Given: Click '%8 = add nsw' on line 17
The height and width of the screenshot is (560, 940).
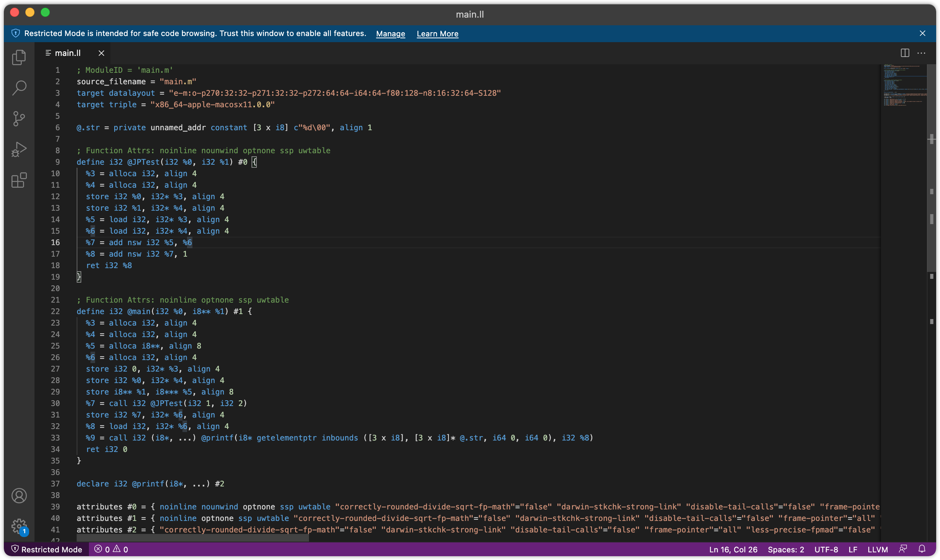Looking at the screenshot, I should pyautogui.click(x=113, y=254).
